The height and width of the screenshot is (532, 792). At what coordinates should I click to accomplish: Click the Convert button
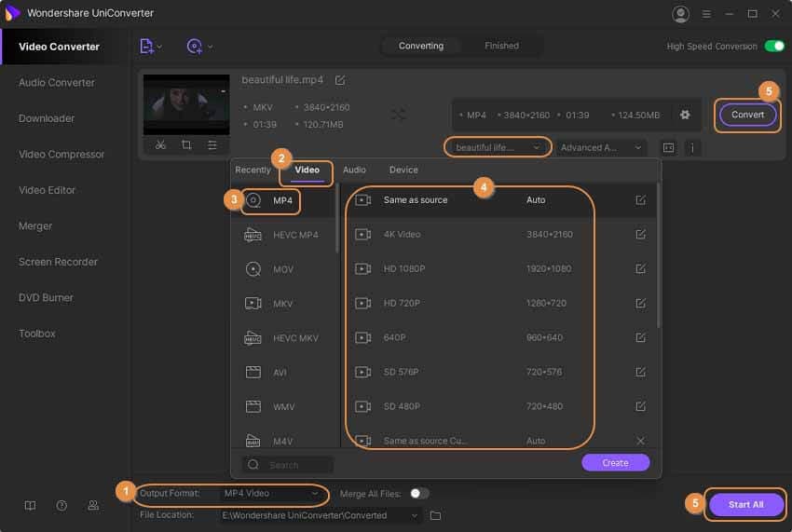click(x=747, y=115)
